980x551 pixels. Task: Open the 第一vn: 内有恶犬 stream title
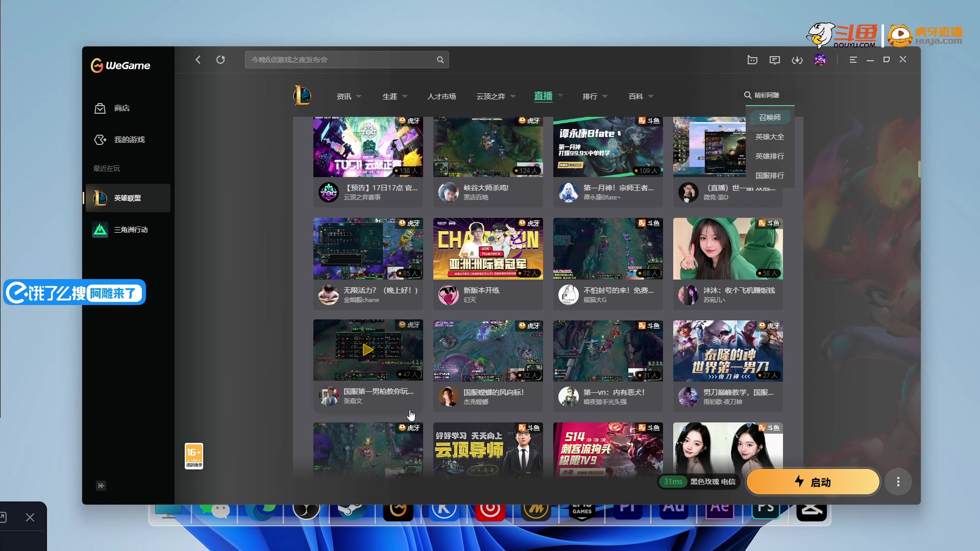click(614, 392)
